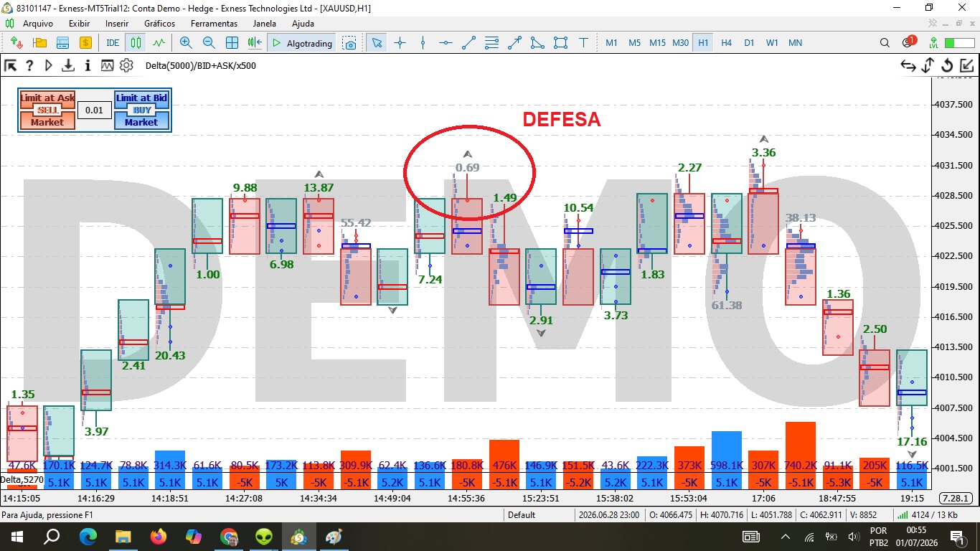Toggle Algotrading on or off

tap(301, 43)
